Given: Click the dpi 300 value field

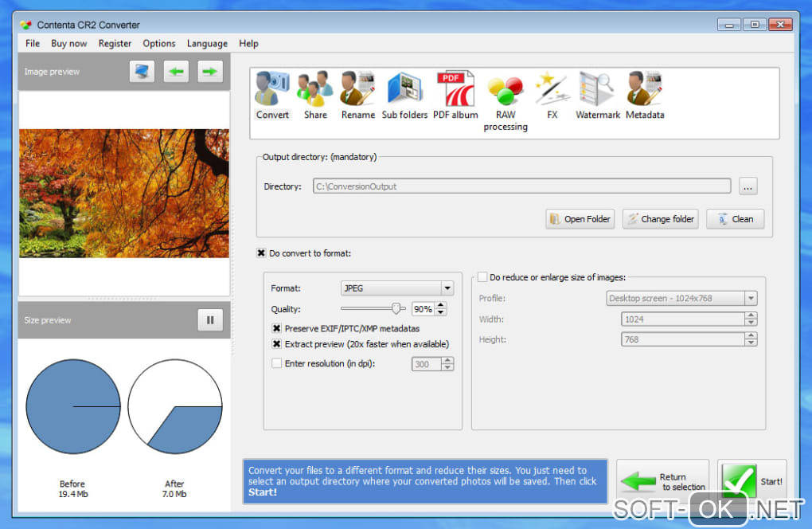Looking at the screenshot, I should pyautogui.click(x=427, y=364).
